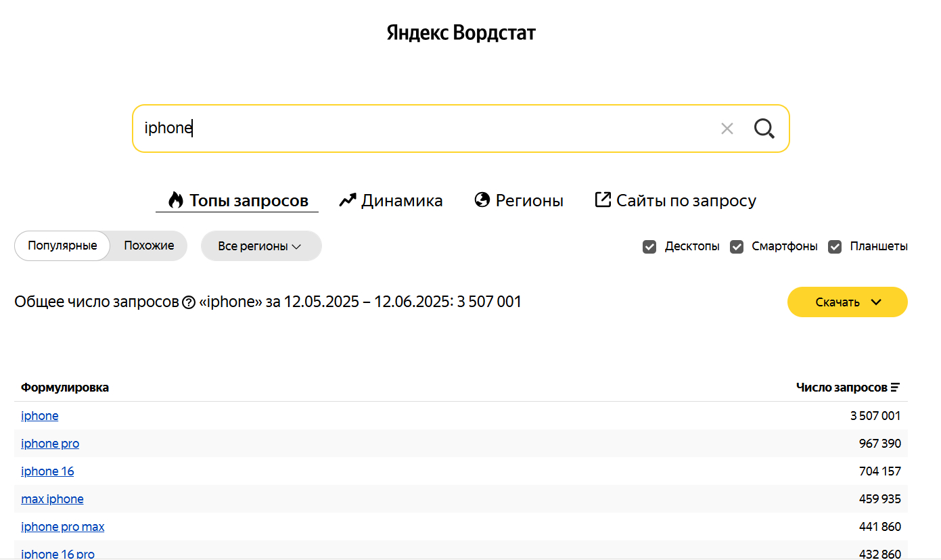Open the Все регионы dropdown

tap(260, 246)
